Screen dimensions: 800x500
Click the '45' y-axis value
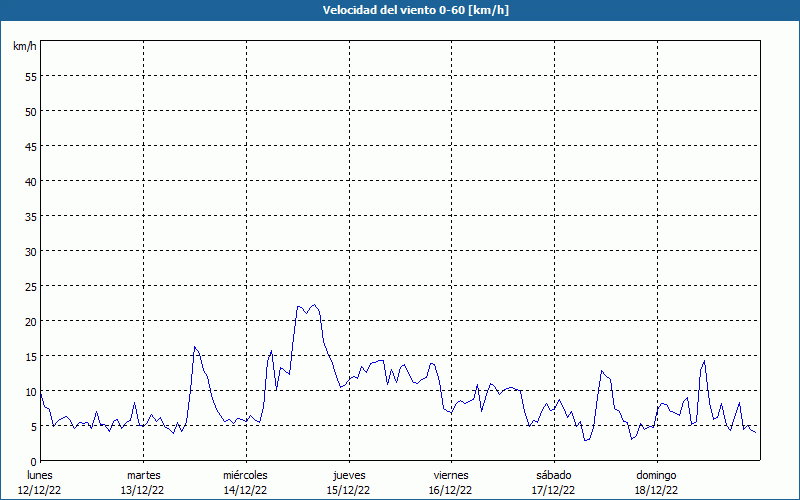[31, 146]
